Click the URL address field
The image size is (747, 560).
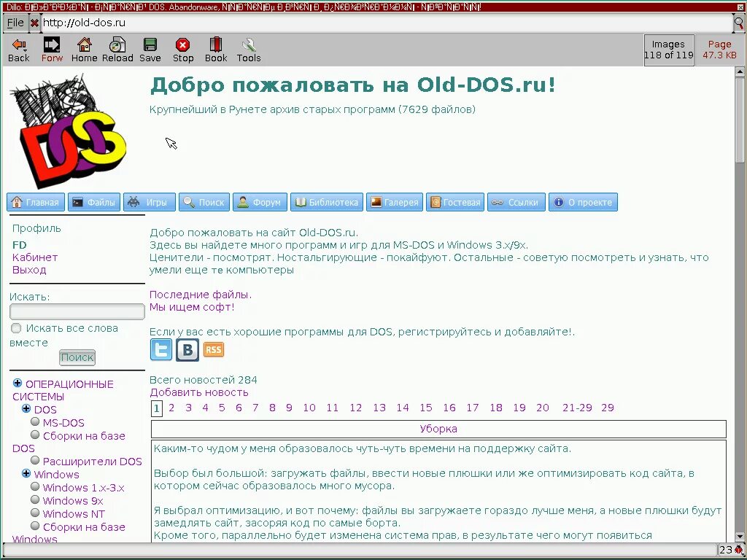[387, 23]
